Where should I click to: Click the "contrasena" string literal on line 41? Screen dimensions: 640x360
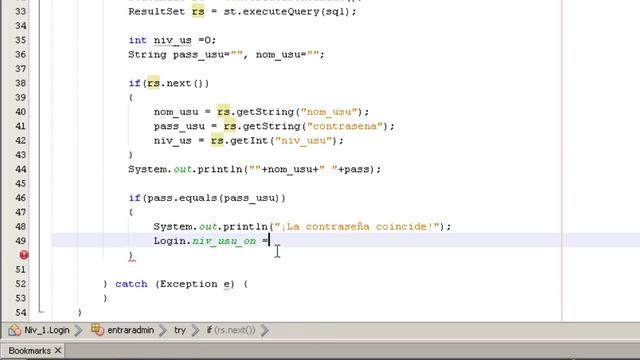345,126
